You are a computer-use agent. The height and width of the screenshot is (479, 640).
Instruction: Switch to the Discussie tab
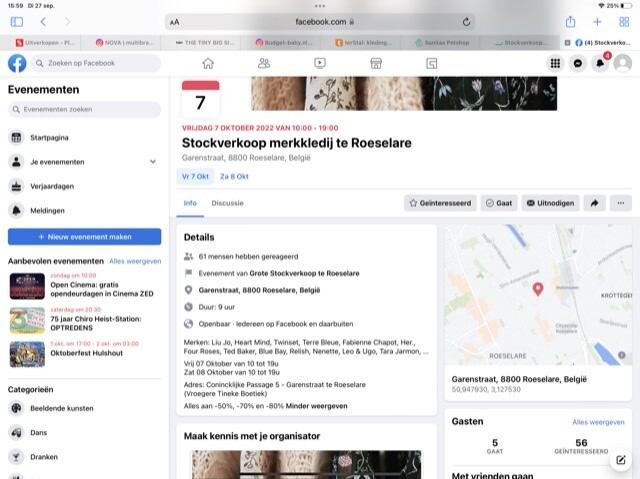(227, 203)
